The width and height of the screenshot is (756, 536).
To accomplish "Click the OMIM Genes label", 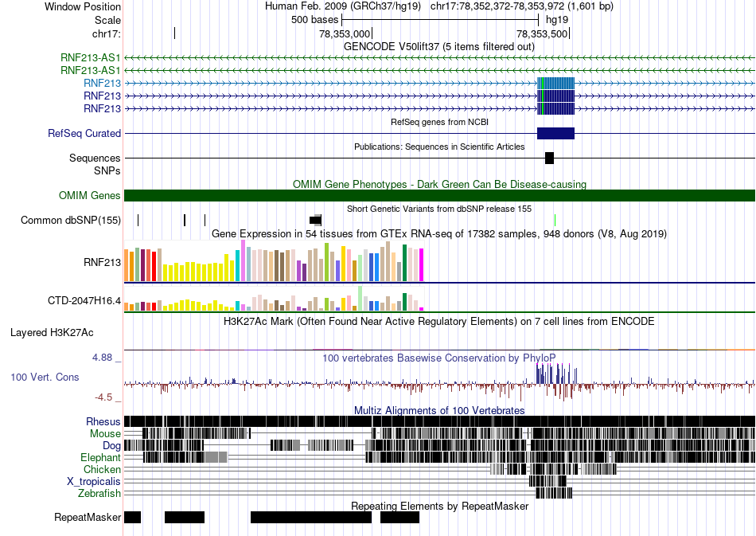I will (x=89, y=195).
